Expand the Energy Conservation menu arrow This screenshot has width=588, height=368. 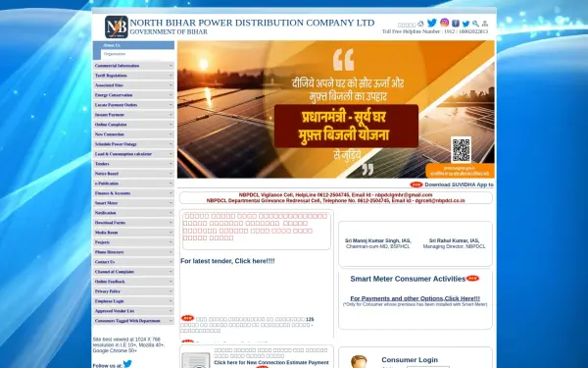click(x=171, y=94)
